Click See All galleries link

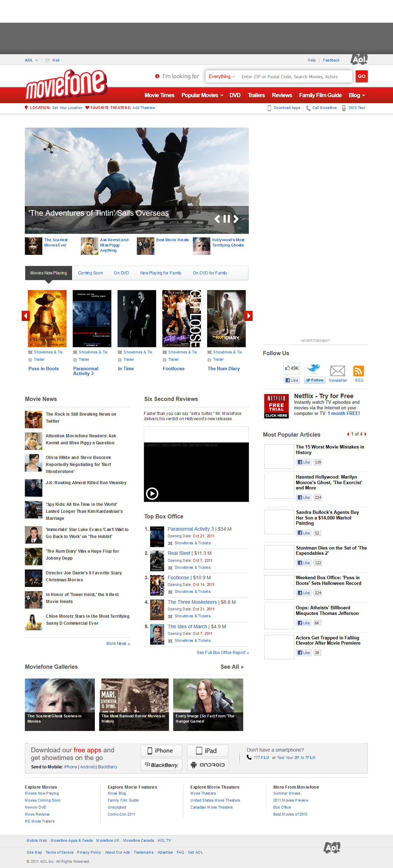232,667
